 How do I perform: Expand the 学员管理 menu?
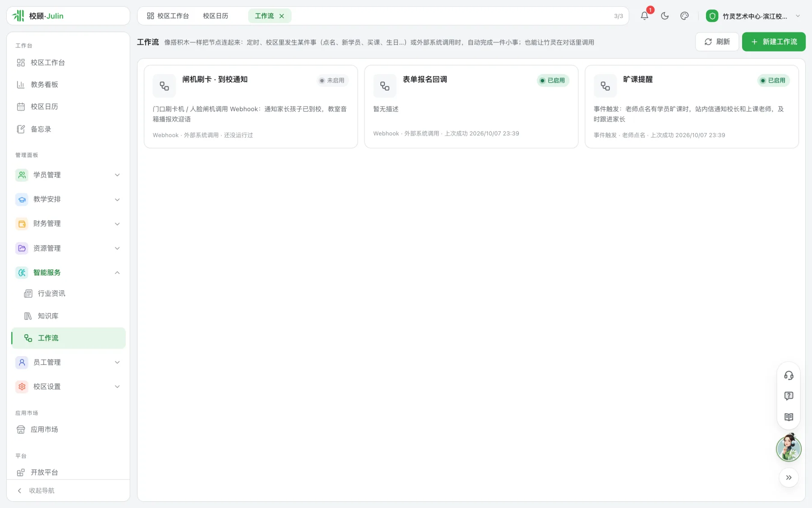68,175
